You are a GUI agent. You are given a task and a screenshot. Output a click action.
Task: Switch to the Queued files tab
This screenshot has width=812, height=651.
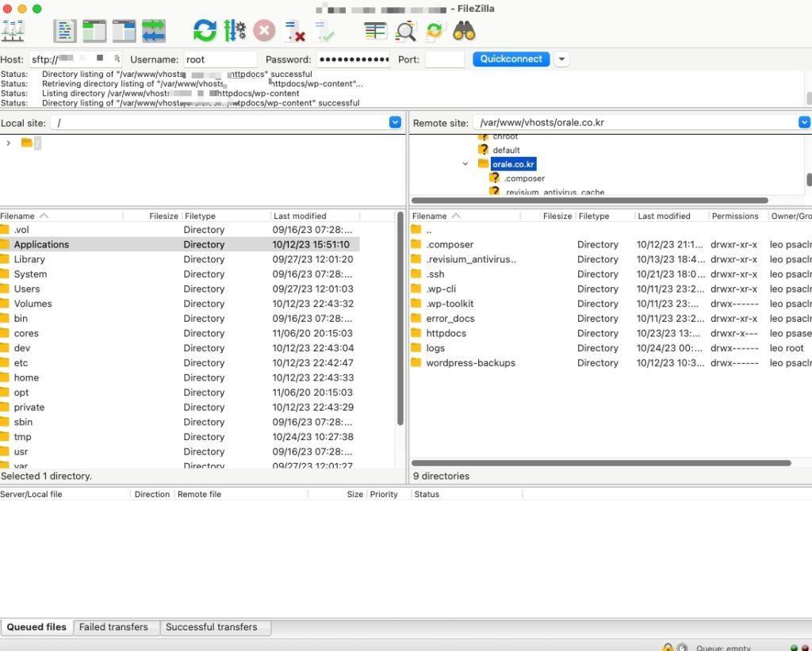[x=36, y=627]
